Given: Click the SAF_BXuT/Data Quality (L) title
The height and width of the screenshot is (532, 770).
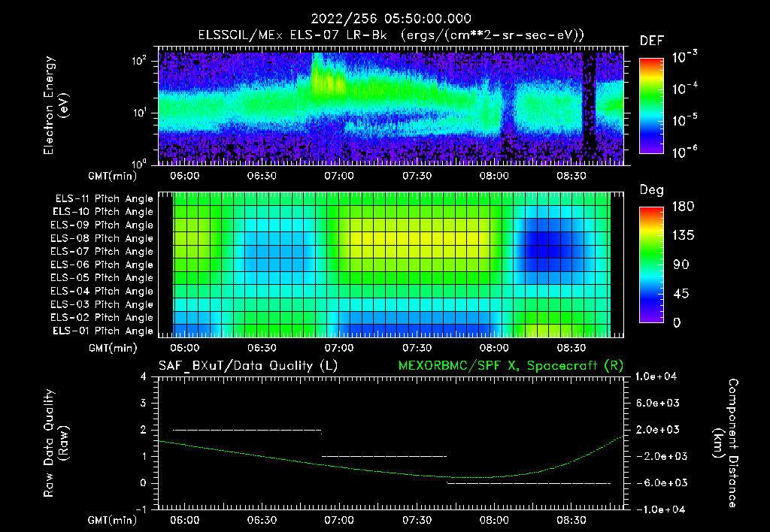Looking at the screenshot, I should pyautogui.click(x=248, y=366).
